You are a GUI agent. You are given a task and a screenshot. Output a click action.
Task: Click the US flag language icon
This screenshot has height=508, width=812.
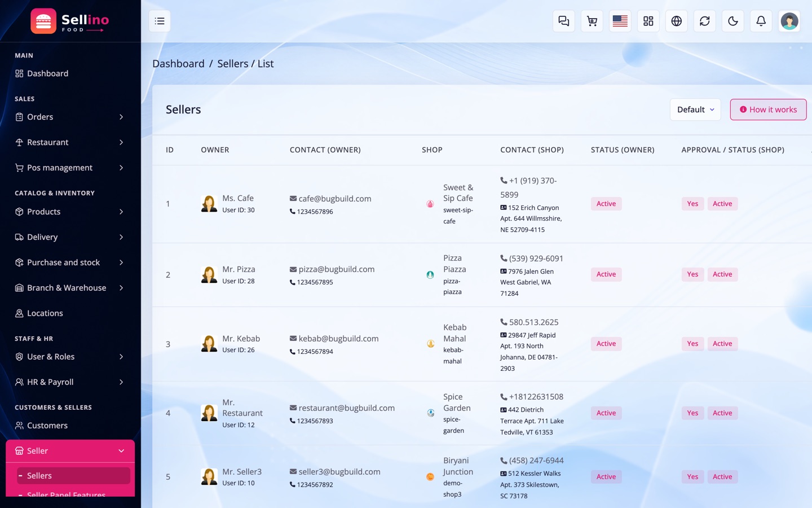click(620, 21)
